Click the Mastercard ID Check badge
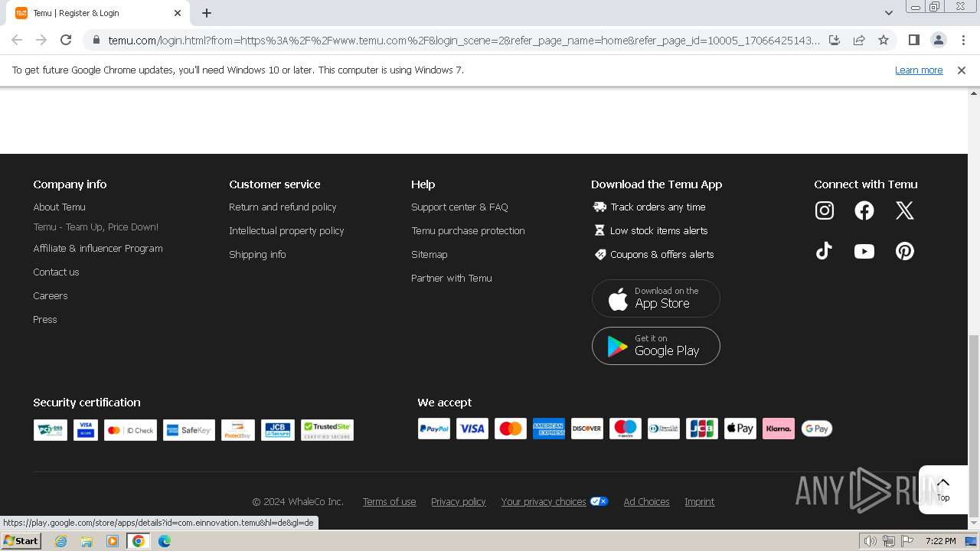This screenshot has width=980, height=551. tap(131, 430)
